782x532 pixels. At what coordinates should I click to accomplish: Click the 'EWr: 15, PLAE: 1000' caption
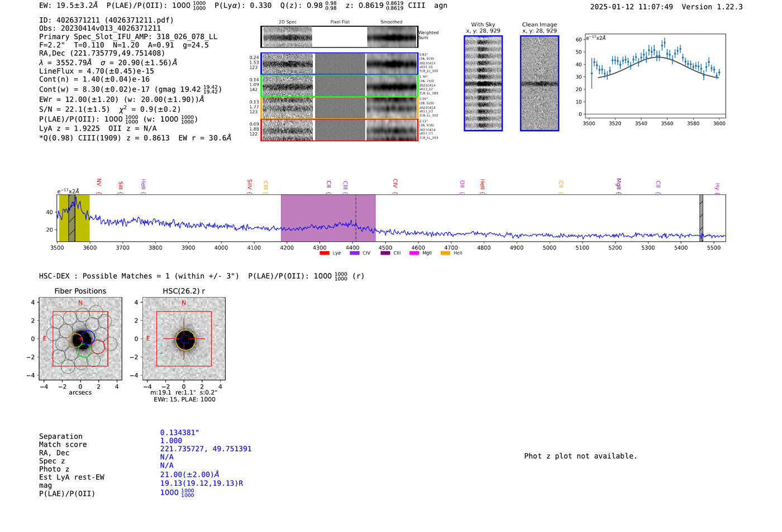click(x=184, y=400)
